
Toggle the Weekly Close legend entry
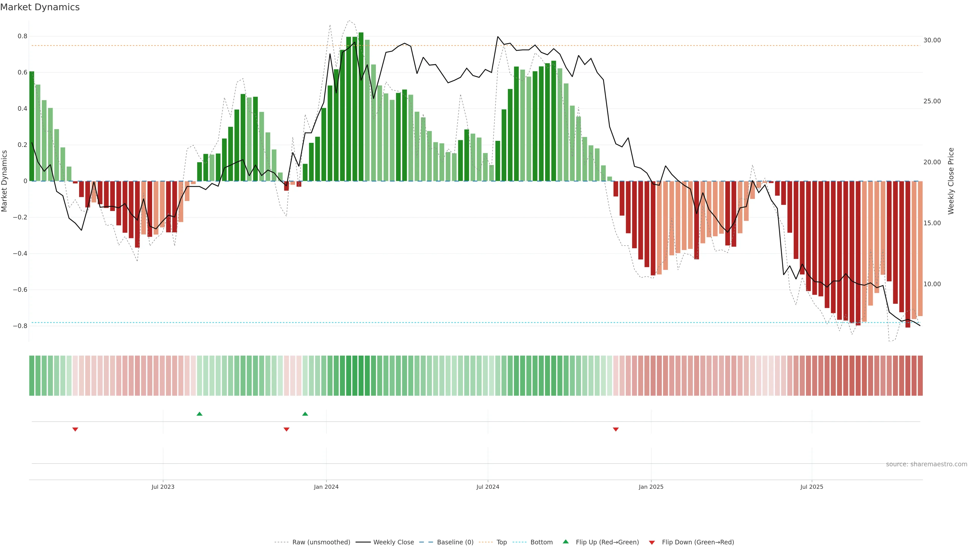pos(393,542)
